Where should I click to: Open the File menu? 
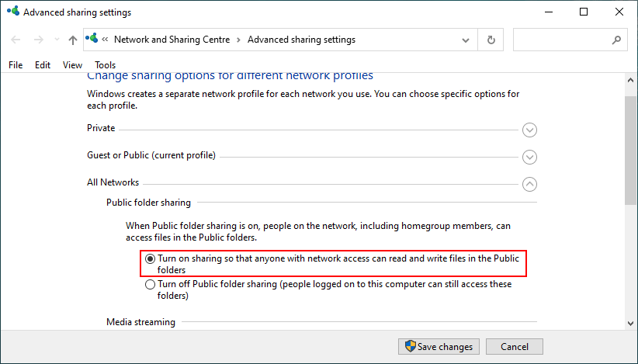pyautogui.click(x=16, y=65)
